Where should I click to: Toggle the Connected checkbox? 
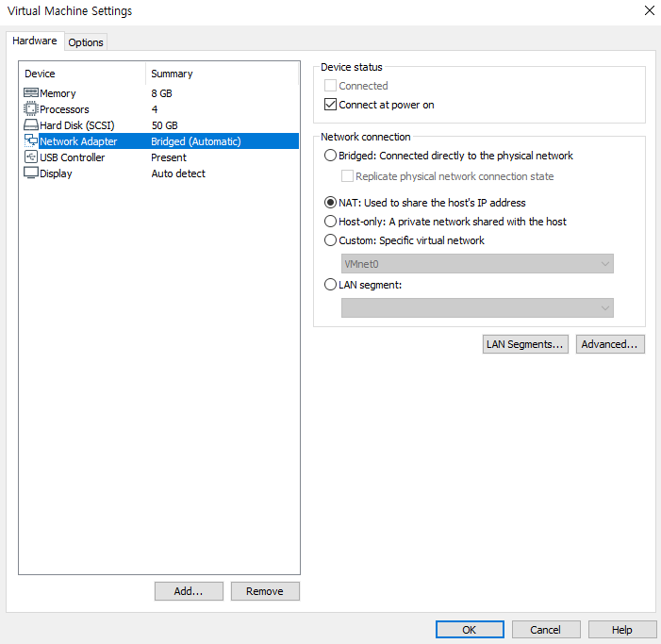330,86
